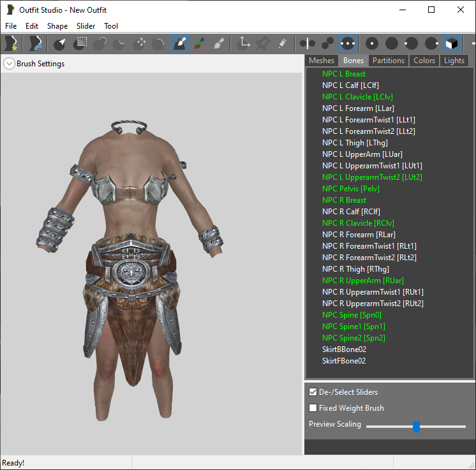
Task: Switch to the Meshes tab
Action: (322, 61)
